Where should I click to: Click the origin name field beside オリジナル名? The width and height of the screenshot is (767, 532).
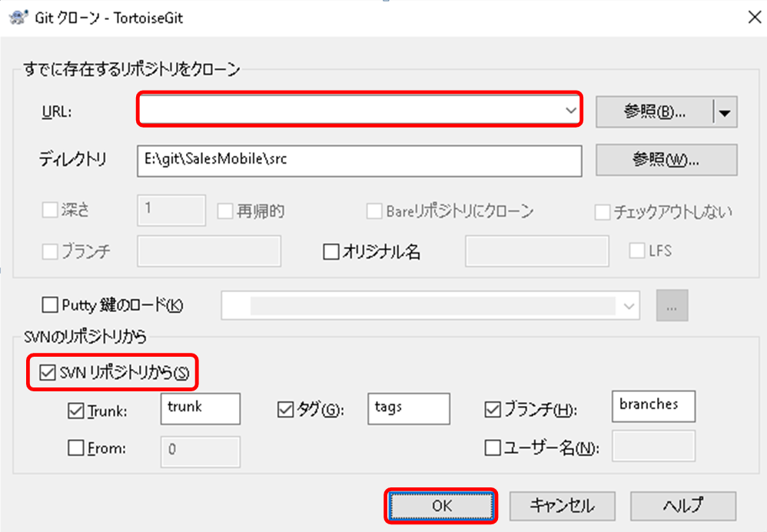(x=537, y=251)
